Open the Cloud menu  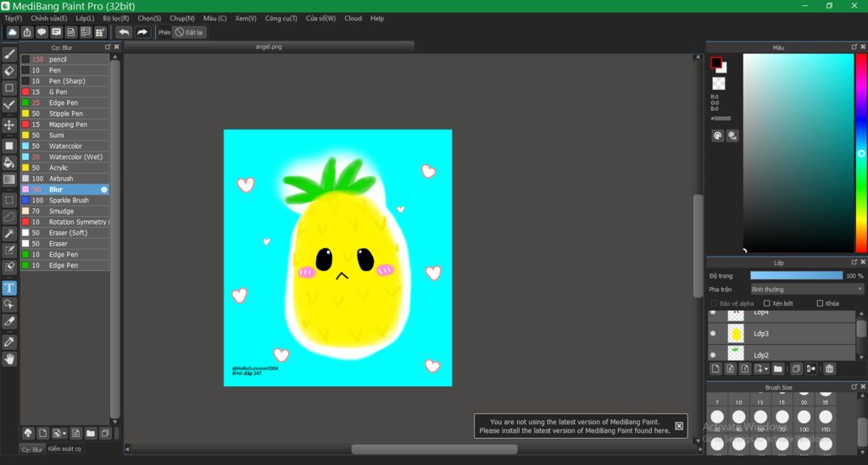pos(353,19)
